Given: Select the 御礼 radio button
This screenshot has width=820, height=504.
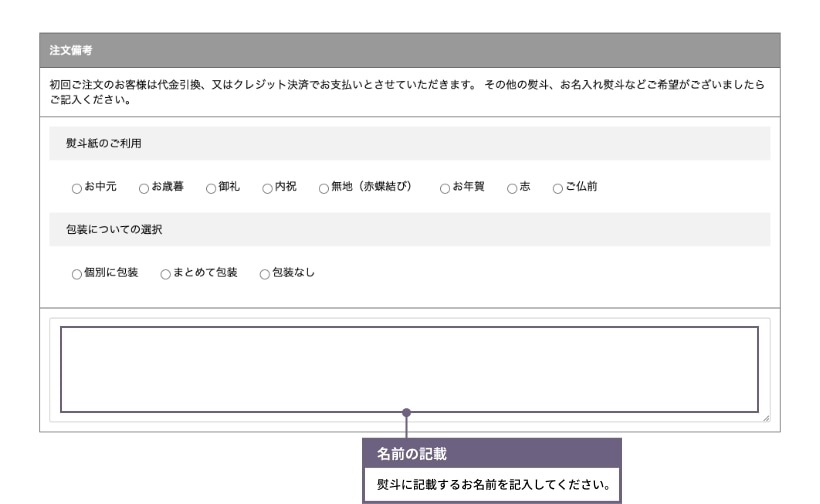Looking at the screenshot, I should [x=211, y=187].
